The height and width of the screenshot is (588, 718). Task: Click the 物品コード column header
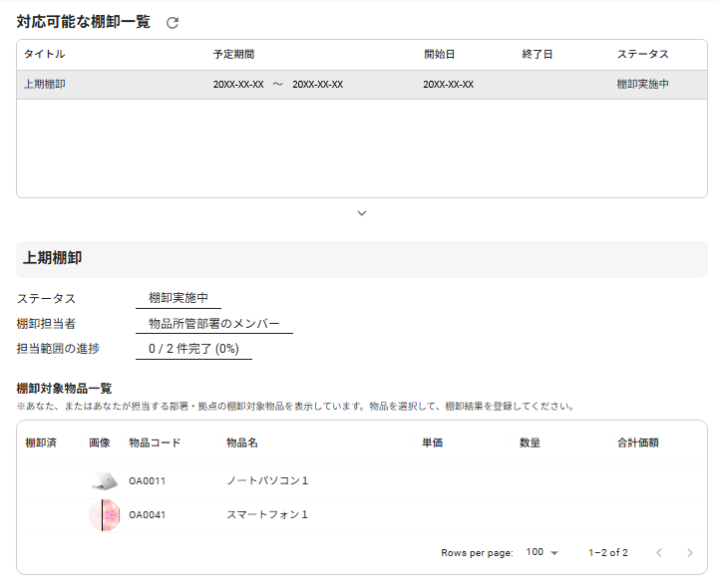(155, 442)
